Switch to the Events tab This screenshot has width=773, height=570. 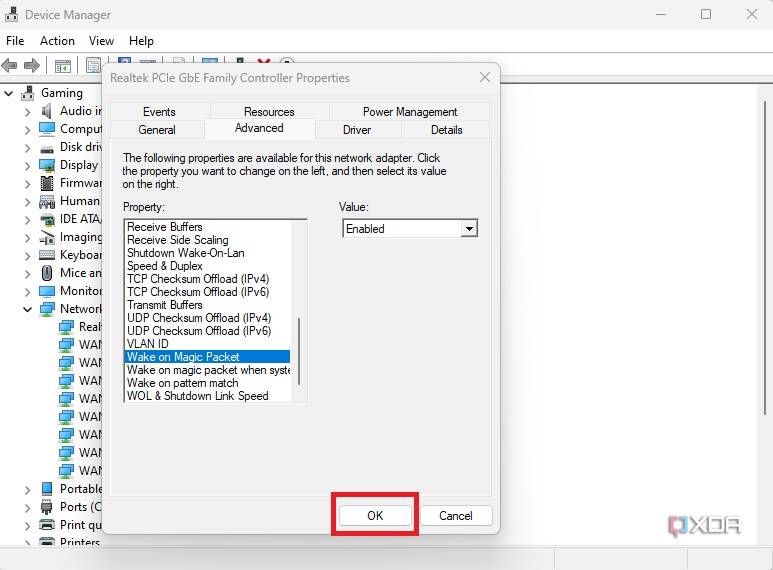coord(159,112)
